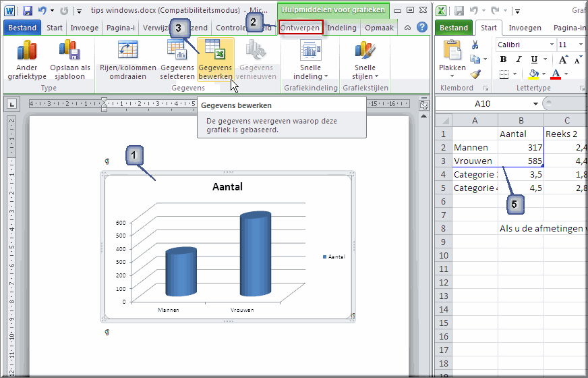588x378 pixels.
Task: Switch to Word Start tab
Action: (55, 28)
